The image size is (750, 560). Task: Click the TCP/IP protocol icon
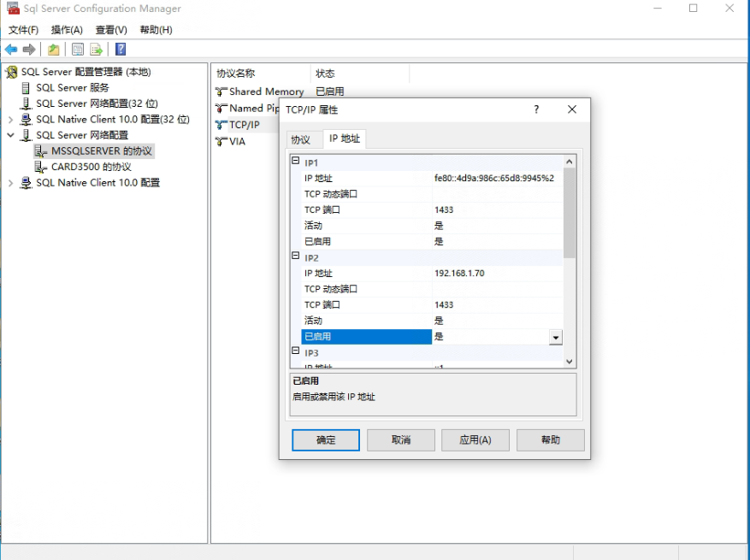(x=221, y=125)
